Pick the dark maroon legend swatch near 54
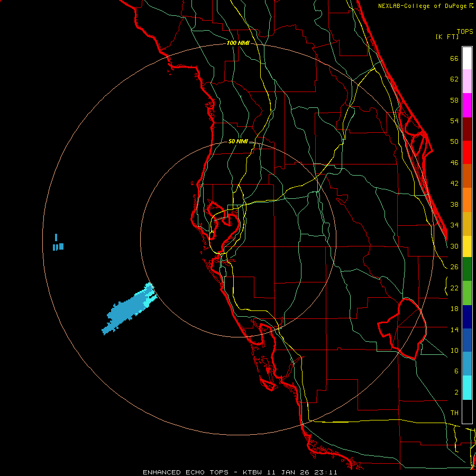Image resolution: width=476 pixels, height=476 pixels. tap(467, 129)
